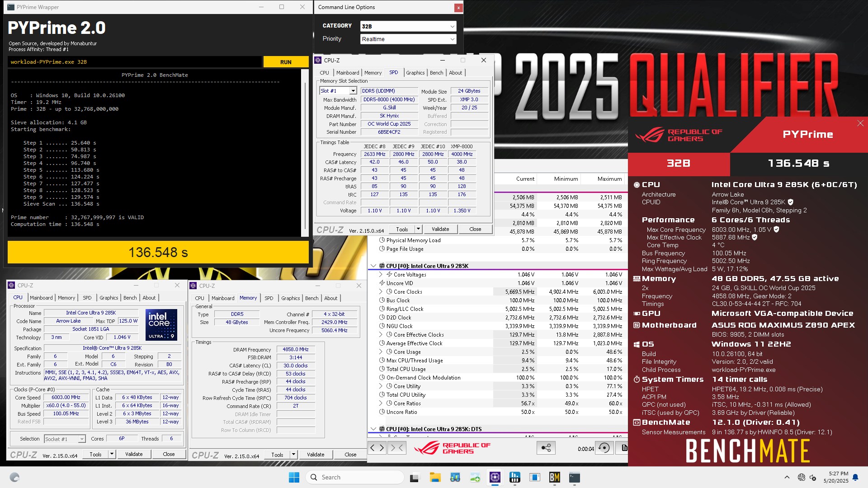Switch to Graphics tab in SPD CPU-Z window

point(415,73)
